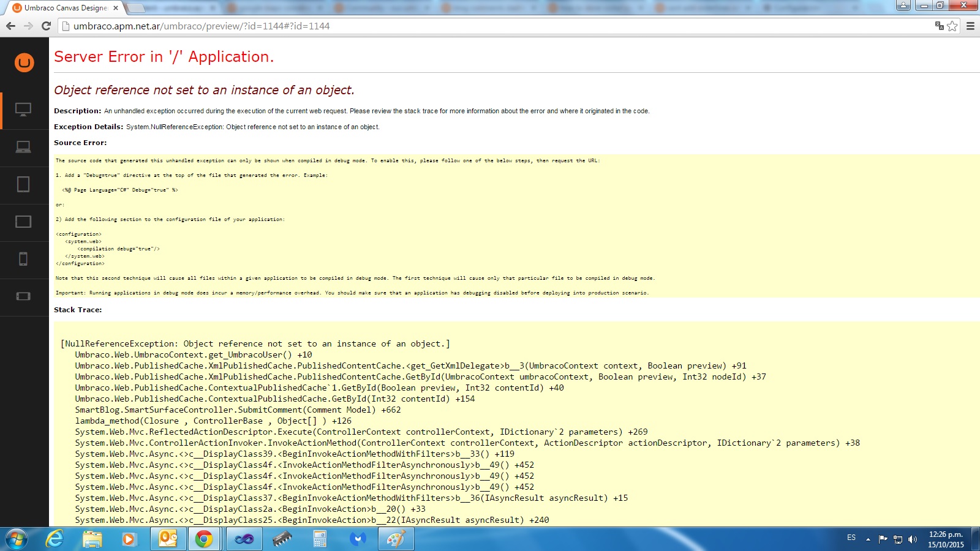Switch preview to portrait tablet
Viewport: 980px width, 551px height.
(23, 184)
